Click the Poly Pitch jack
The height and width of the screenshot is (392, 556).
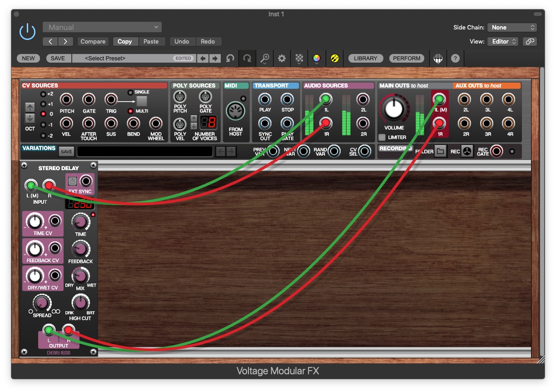(x=180, y=97)
